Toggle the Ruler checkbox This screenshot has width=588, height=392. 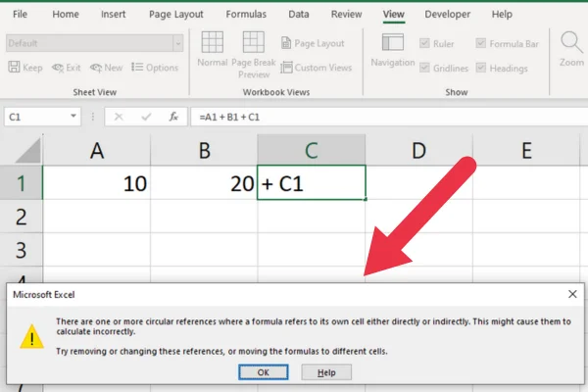[424, 43]
